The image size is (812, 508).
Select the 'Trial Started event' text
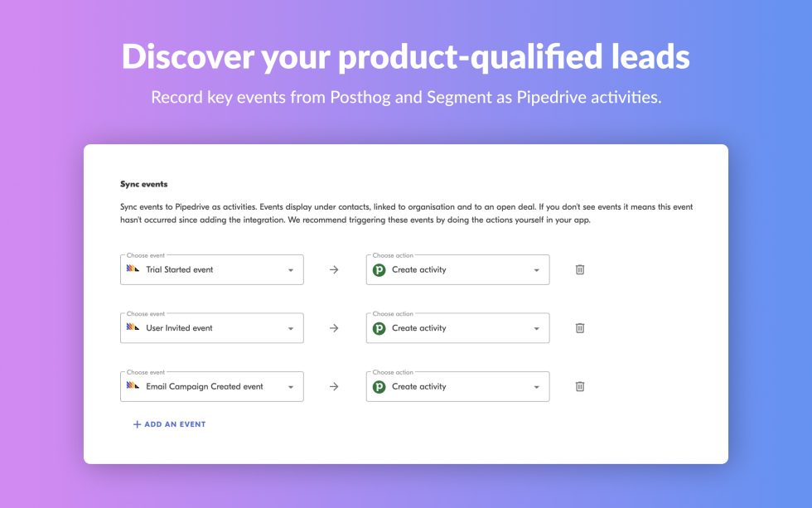[179, 270]
